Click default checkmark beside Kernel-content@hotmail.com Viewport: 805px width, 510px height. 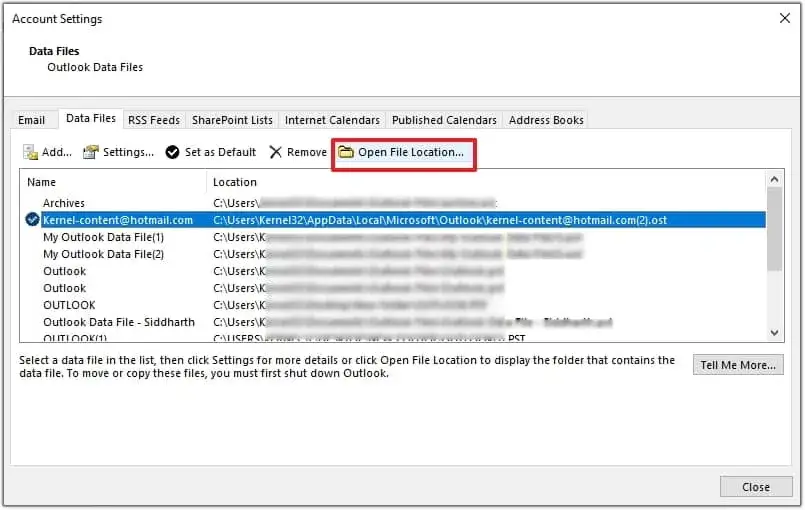(32, 220)
